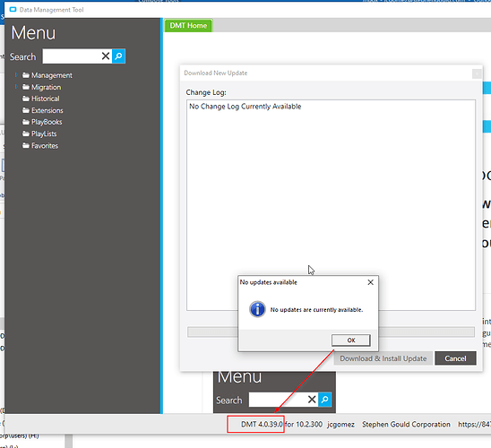Image resolution: width=491 pixels, height=448 pixels.
Task: Click the Migration folder icon
Action: click(26, 87)
